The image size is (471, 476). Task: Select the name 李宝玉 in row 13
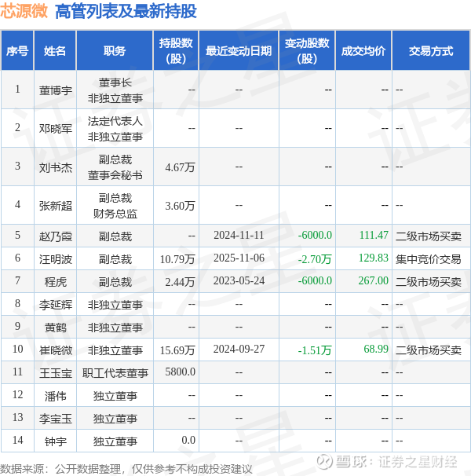(x=56, y=419)
